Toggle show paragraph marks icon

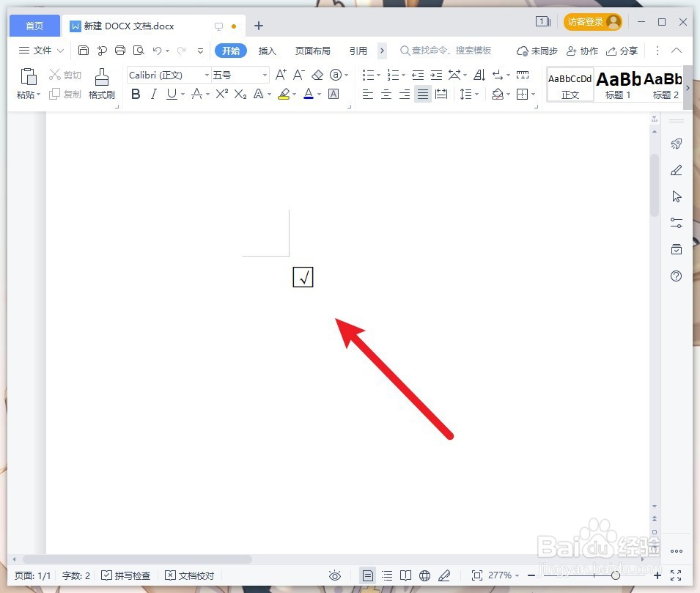[x=497, y=75]
